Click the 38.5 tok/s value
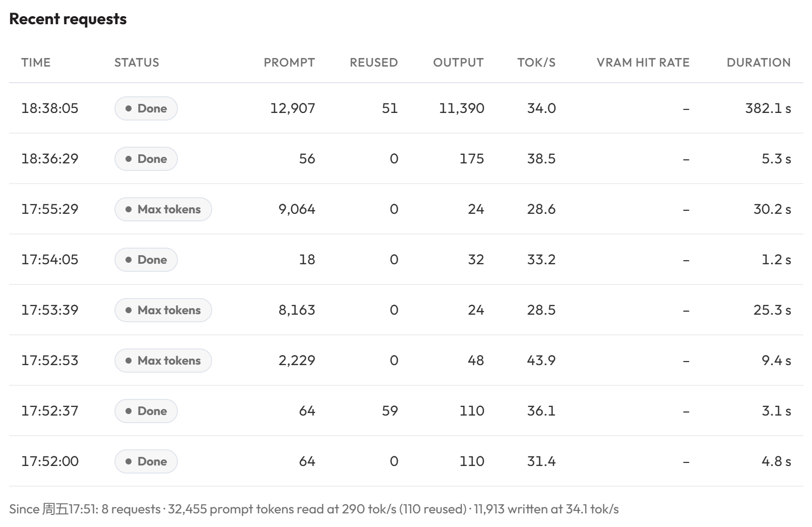 click(x=541, y=159)
